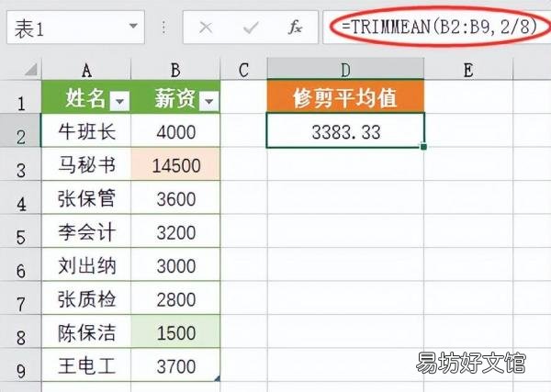Select the cell 陈保洁
Viewport: 551px width, 392px height.
point(86,331)
